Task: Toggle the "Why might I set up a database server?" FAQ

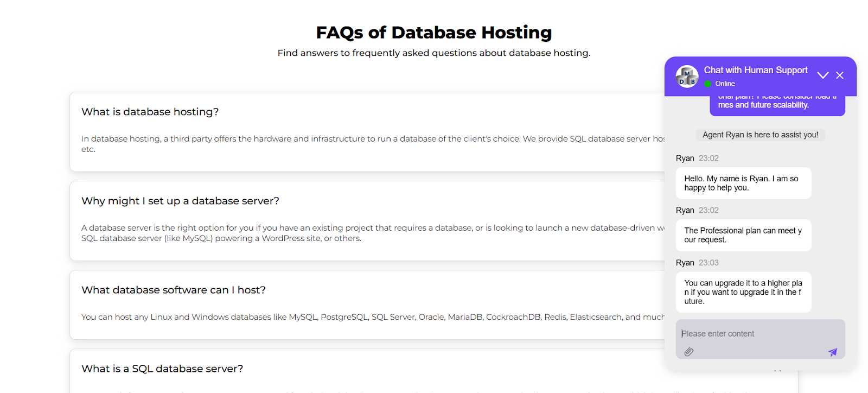Action: 180,201
